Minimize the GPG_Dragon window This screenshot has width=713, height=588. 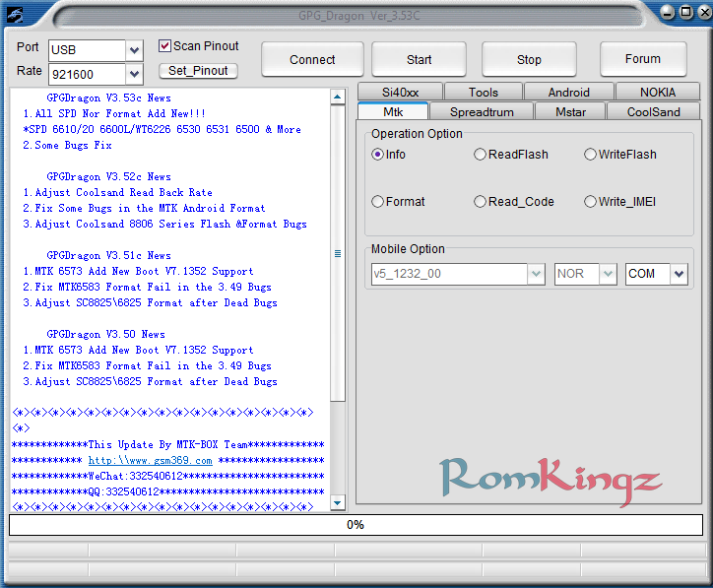pos(668,12)
